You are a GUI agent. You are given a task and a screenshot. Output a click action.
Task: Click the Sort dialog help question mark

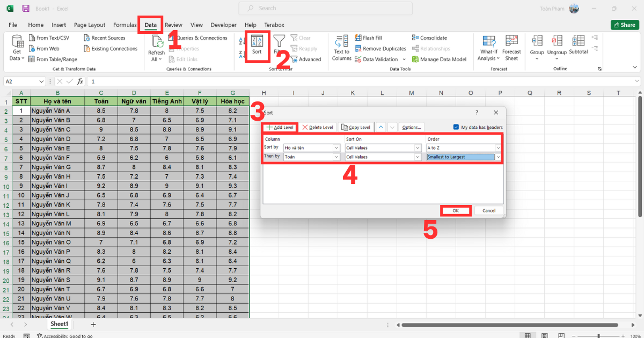tap(477, 113)
